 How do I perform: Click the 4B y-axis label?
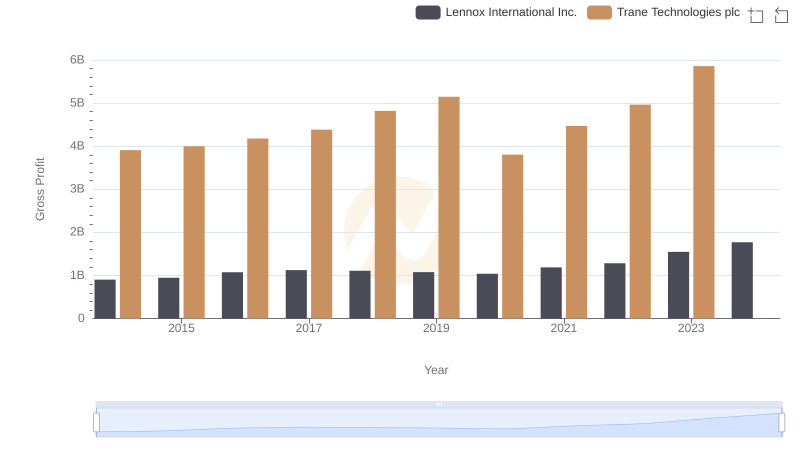click(x=77, y=146)
